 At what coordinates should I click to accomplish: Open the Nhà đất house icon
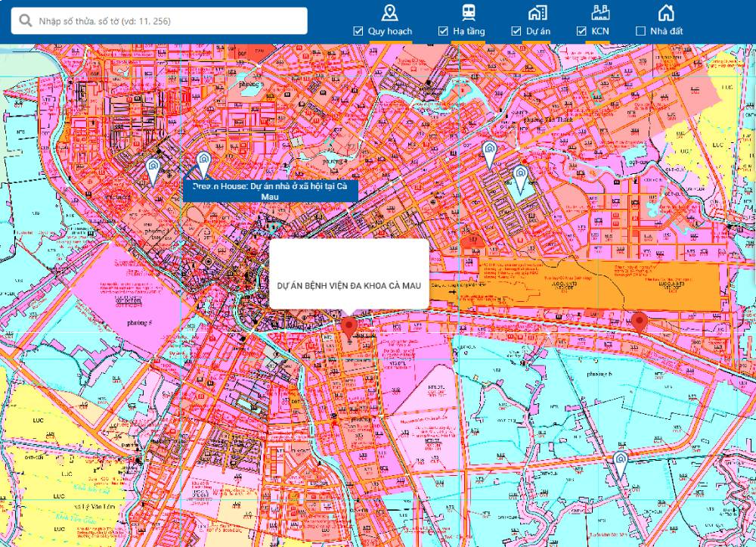tap(665, 12)
